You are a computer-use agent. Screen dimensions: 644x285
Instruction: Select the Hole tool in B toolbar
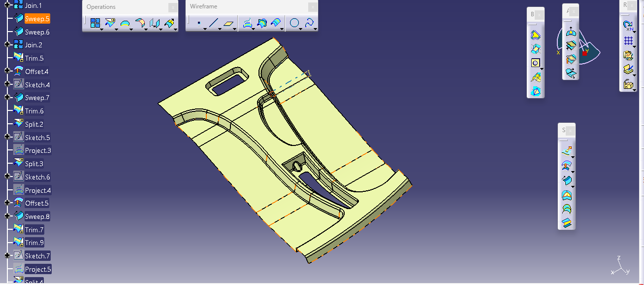point(535,63)
